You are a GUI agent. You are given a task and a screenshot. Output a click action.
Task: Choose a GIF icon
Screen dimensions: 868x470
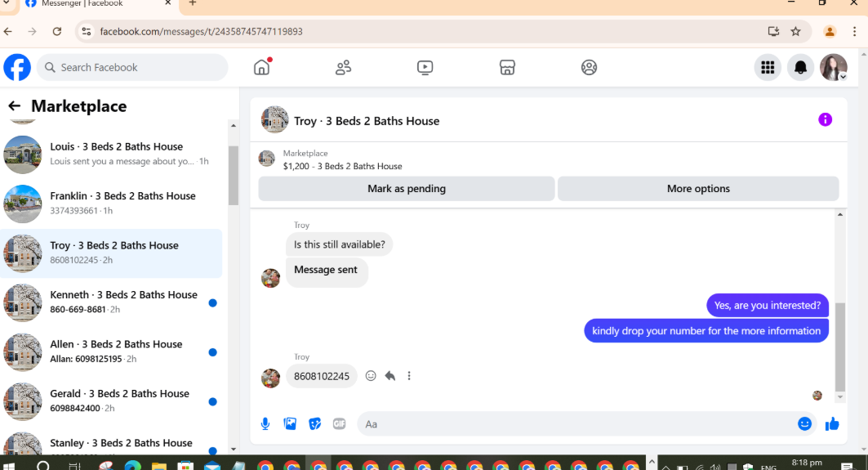(340, 424)
